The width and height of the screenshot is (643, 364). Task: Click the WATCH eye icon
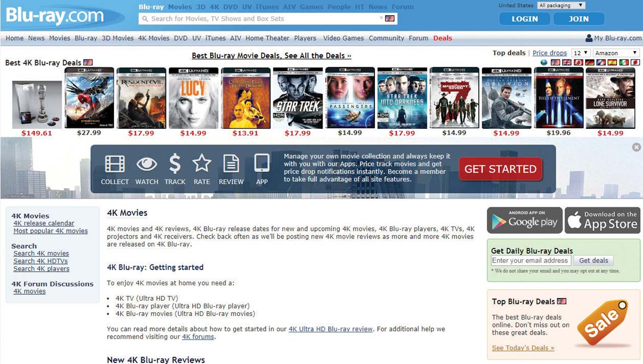tap(147, 164)
